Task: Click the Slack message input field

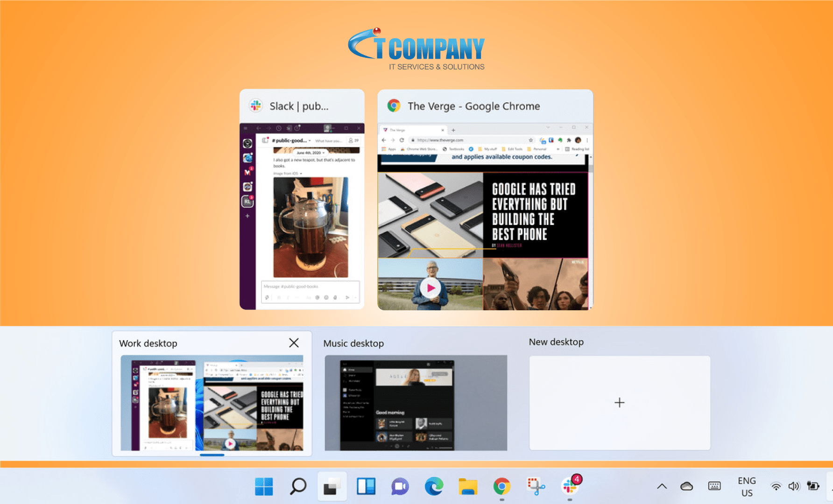Action: pyautogui.click(x=310, y=287)
